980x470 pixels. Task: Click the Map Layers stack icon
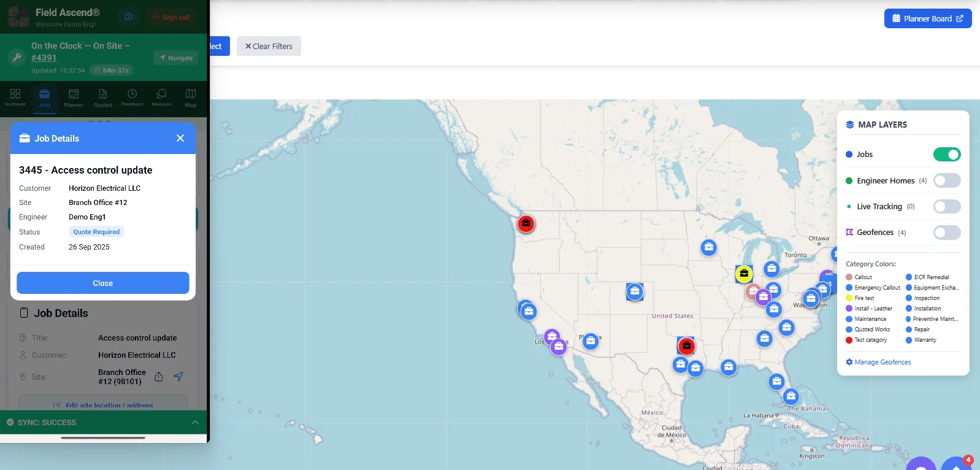(x=850, y=125)
